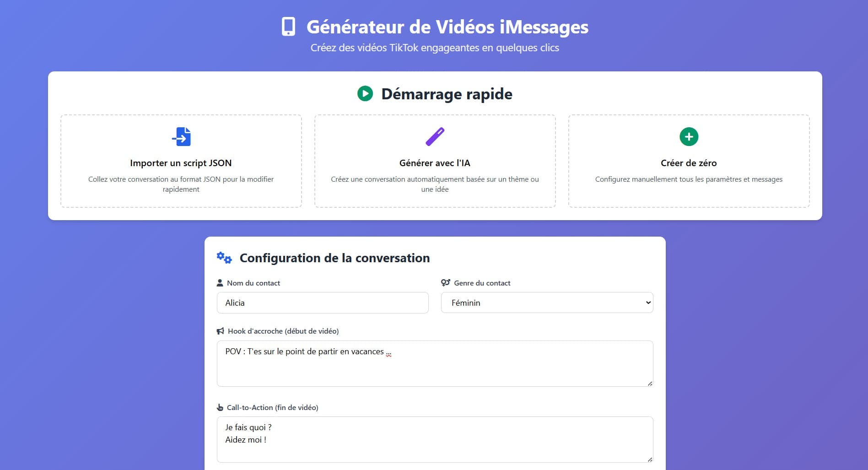Click the Genre du contact label

pos(482,283)
